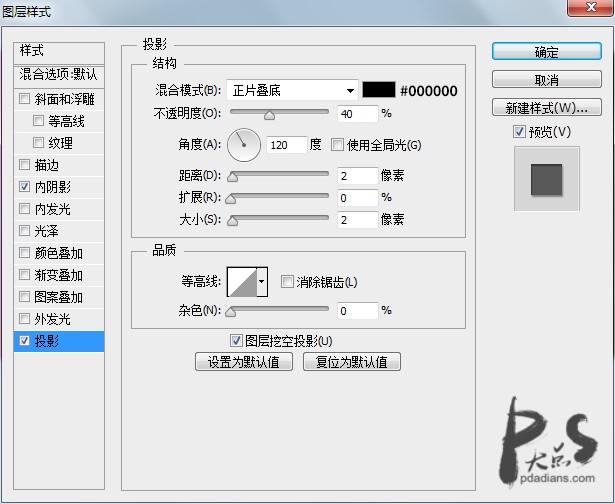Uncheck 图层挖空投影 checkbox
The height and width of the screenshot is (504, 615).
point(236,340)
